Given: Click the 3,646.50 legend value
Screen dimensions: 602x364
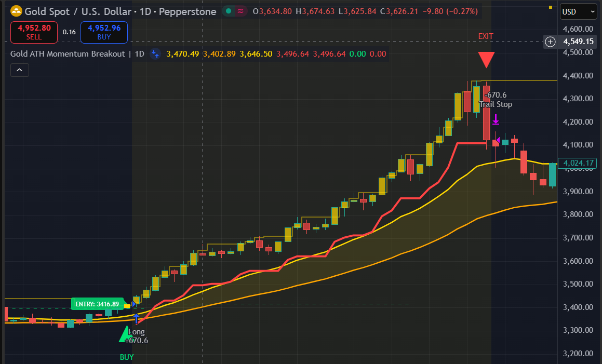Looking at the screenshot, I should point(256,54).
